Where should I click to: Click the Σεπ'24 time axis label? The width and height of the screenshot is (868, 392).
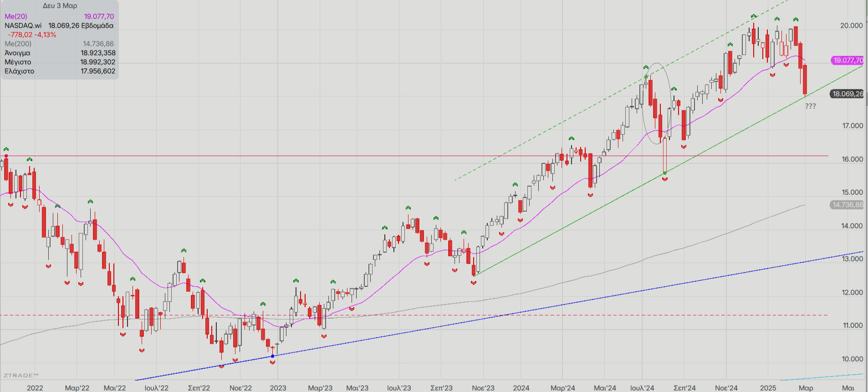[684, 388]
